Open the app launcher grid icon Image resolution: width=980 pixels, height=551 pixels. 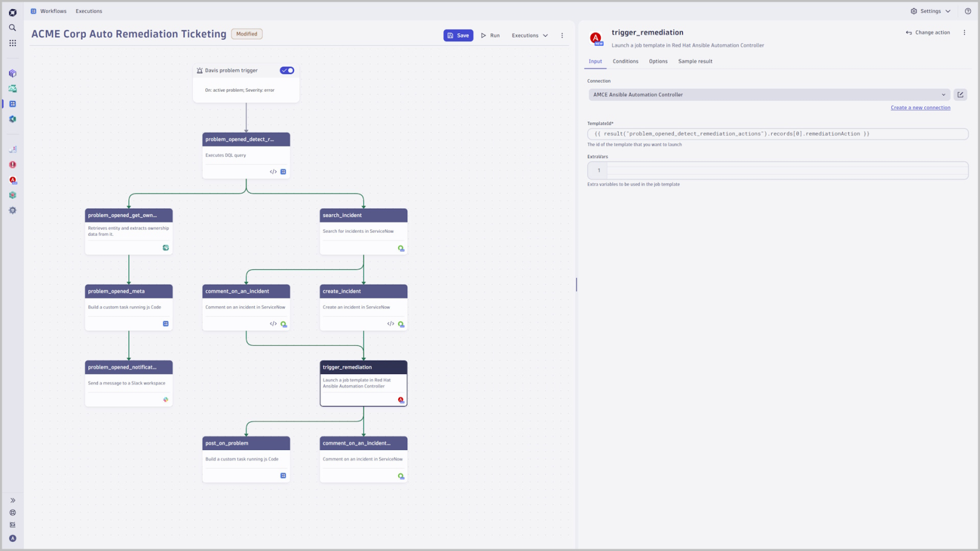coord(12,43)
